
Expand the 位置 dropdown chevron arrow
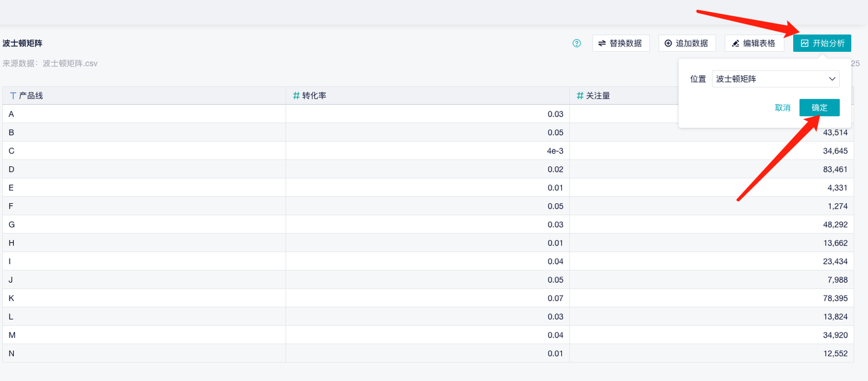point(832,79)
